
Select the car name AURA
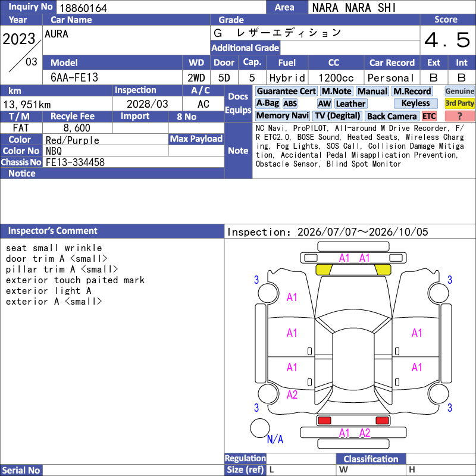pos(57,34)
